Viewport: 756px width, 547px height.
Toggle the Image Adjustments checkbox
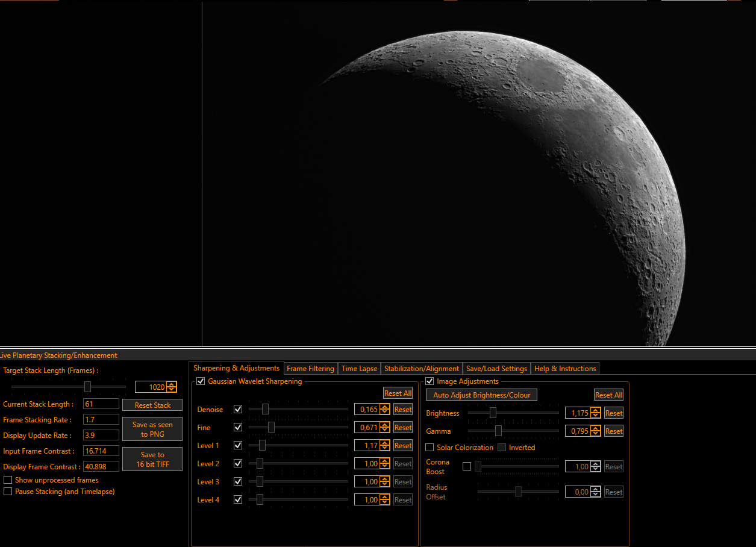coord(430,381)
